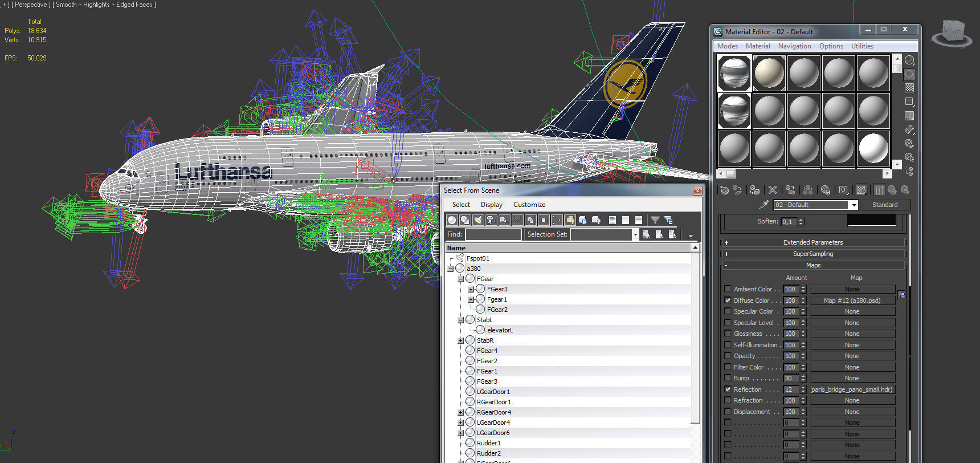Viewport: 980px width, 463px height.
Task: Click Go to Parent icon
Action: click(892, 190)
